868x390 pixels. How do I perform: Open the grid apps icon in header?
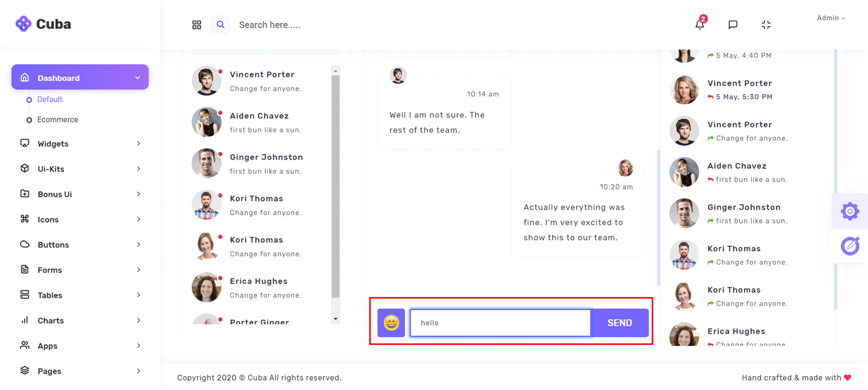[196, 25]
